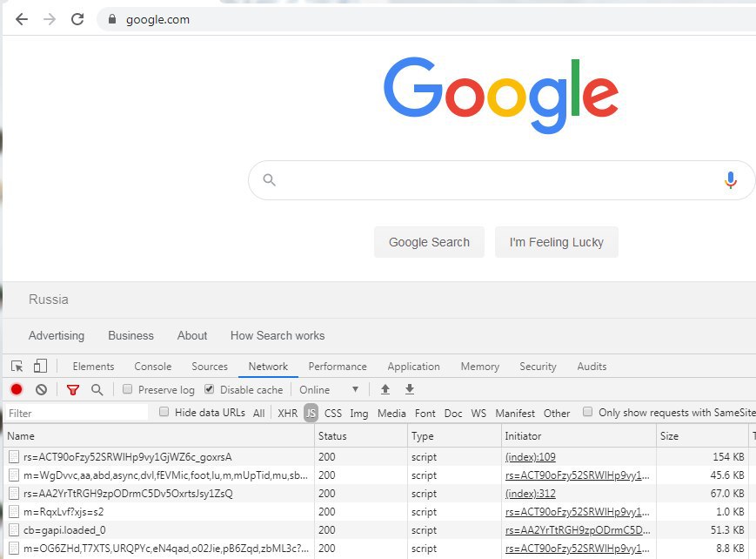Open the Memory tab
This screenshot has width=756, height=559.
click(x=480, y=367)
